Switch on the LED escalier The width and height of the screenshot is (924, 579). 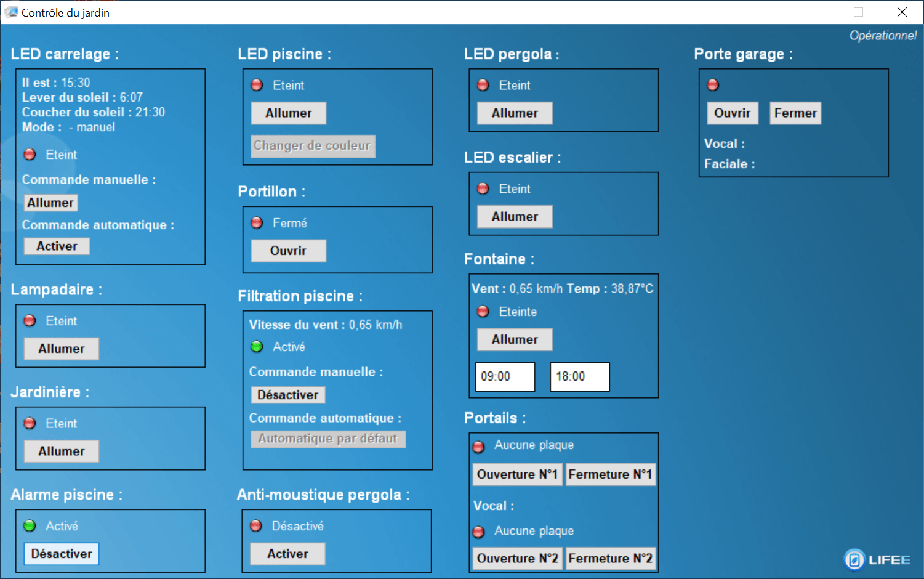[515, 217]
